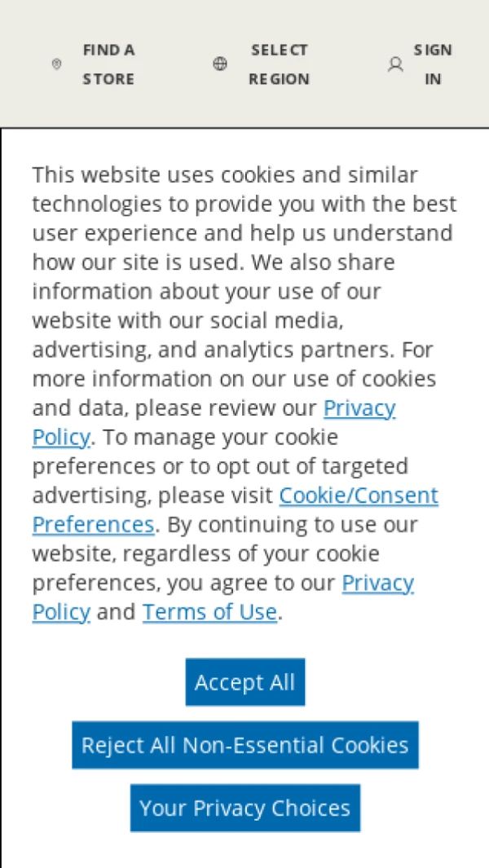The height and width of the screenshot is (868, 489).
Task: Click "Preferences" link word before "By continuing"
Action: tap(93, 524)
